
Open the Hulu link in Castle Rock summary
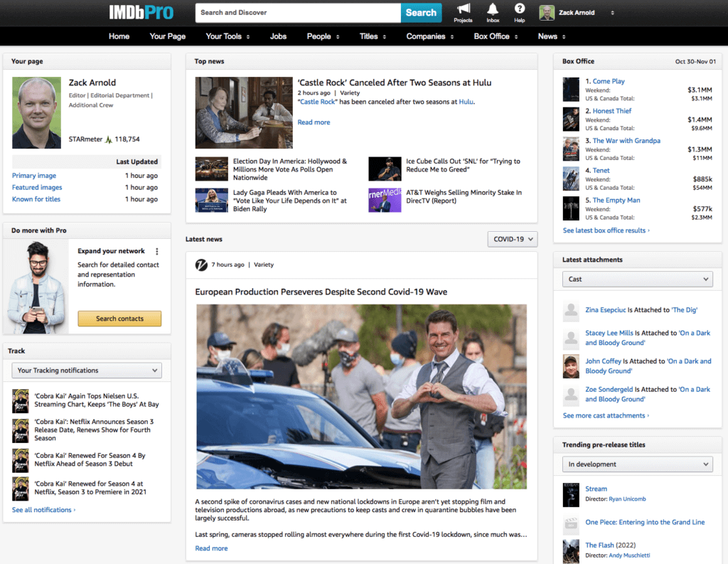coord(466,102)
